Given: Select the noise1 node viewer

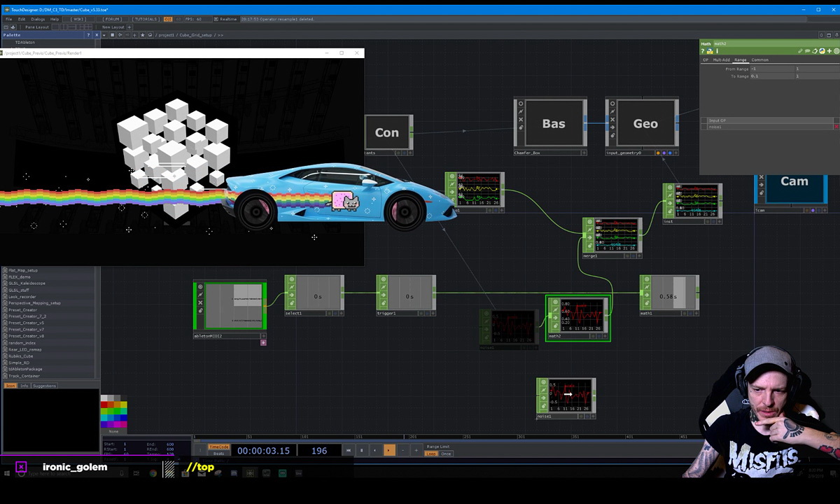Looking at the screenshot, I should pos(571,395).
